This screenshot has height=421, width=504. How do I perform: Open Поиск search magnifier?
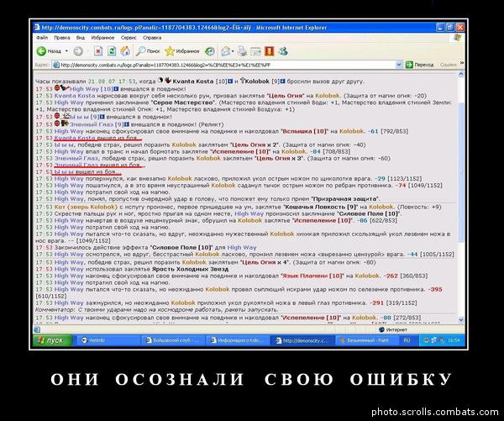pos(148,51)
